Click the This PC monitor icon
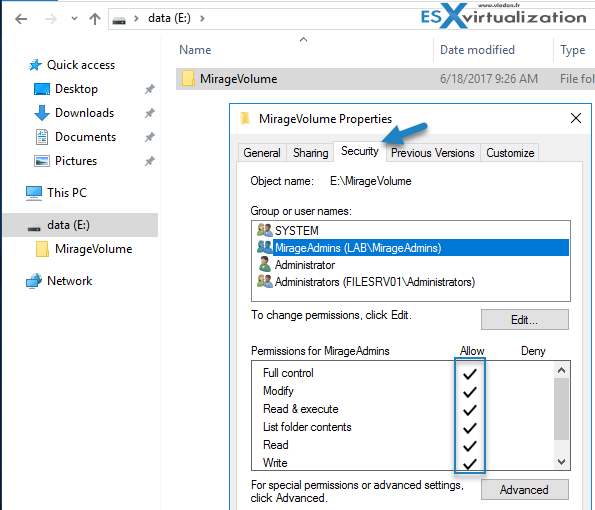Screen dimensions: 595x510 [x=34, y=193]
